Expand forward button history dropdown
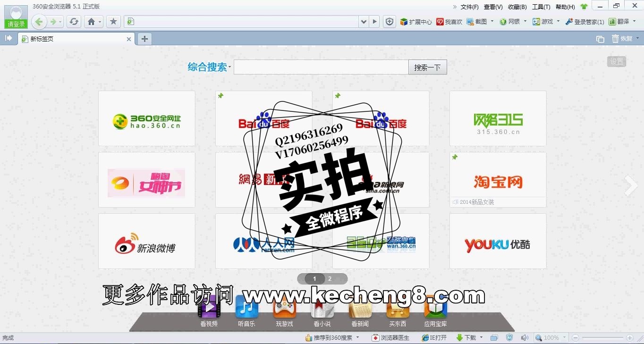 point(60,22)
